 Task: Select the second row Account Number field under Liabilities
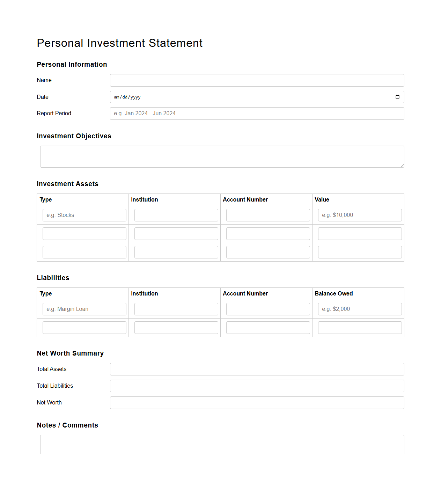click(x=268, y=327)
